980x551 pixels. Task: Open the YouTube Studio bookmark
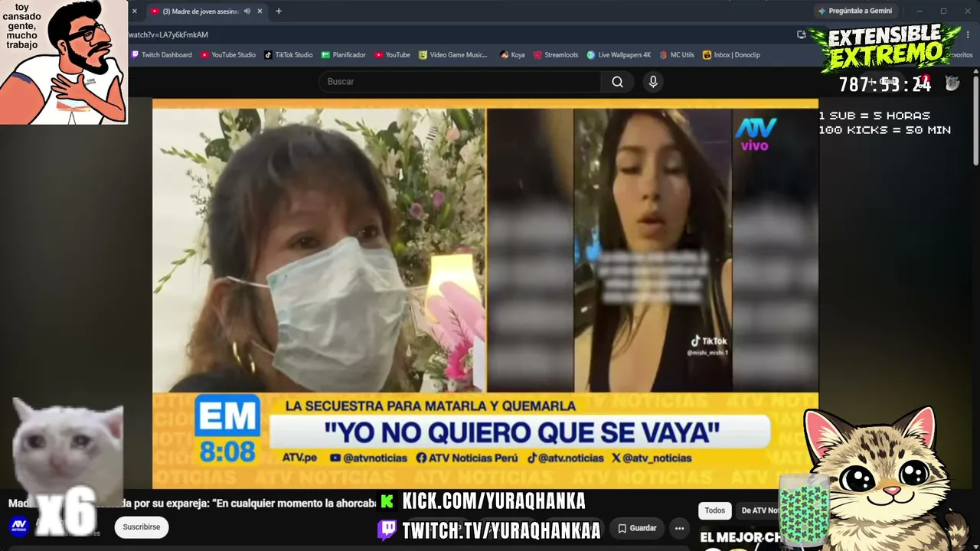pos(228,55)
